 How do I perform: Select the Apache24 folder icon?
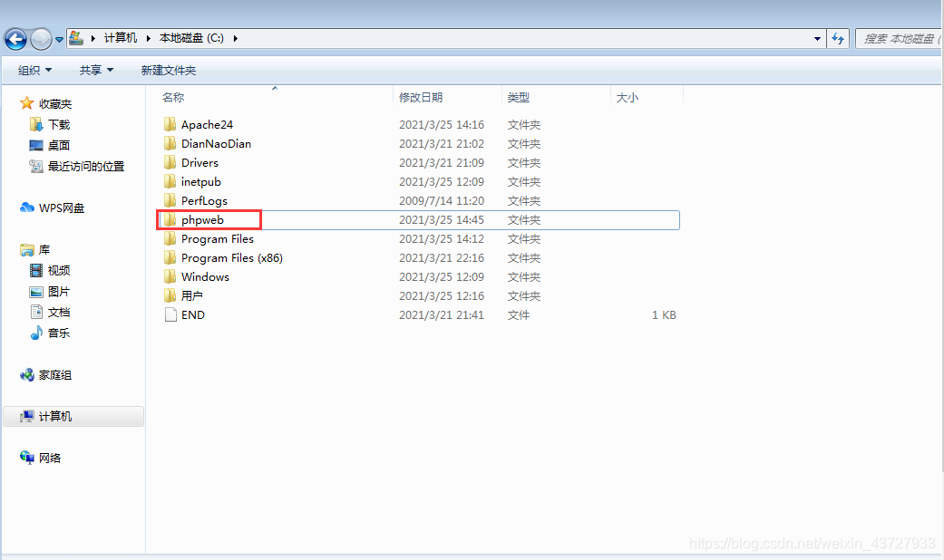170,124
